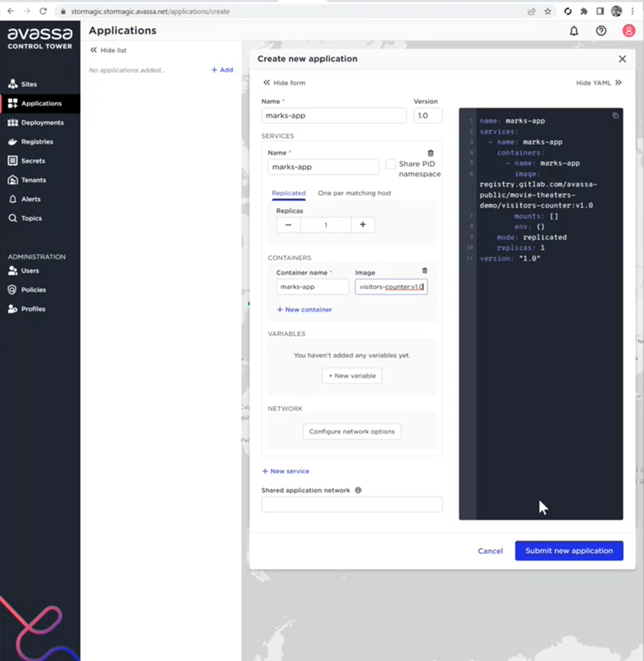The height and width of the screenshot is (661, 644).
Task: Open Sites in the sidebar
Action: [23, 84]
